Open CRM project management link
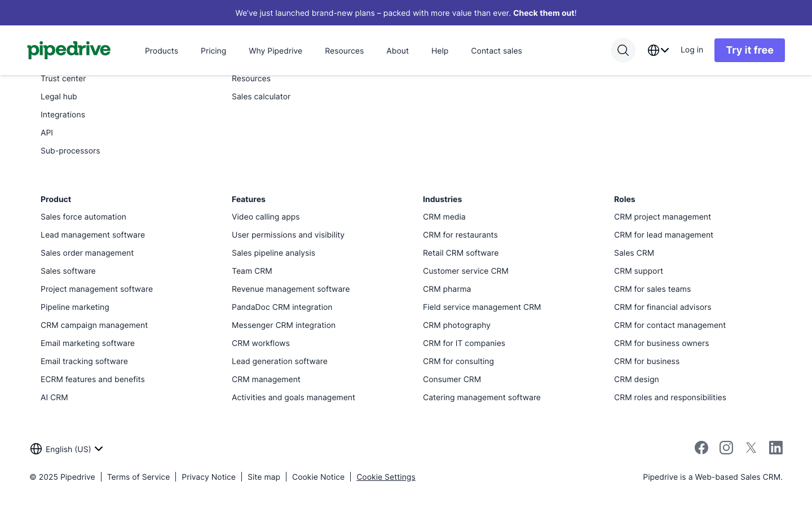812x508 pixels. [x=663, y=217]
